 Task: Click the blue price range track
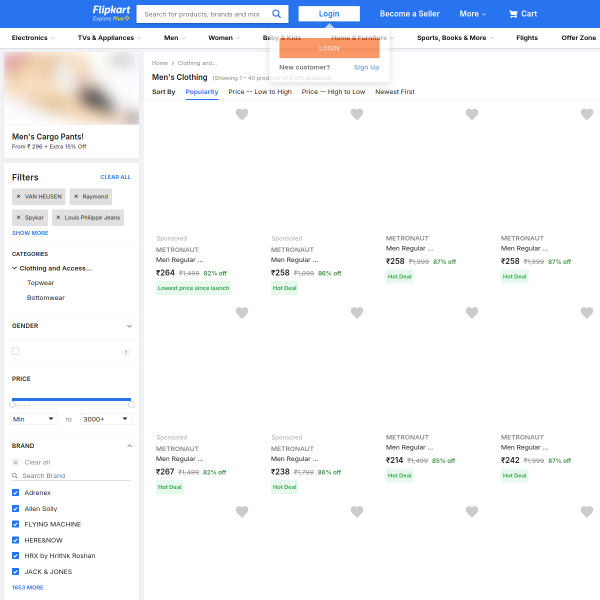tap(71, 399)
